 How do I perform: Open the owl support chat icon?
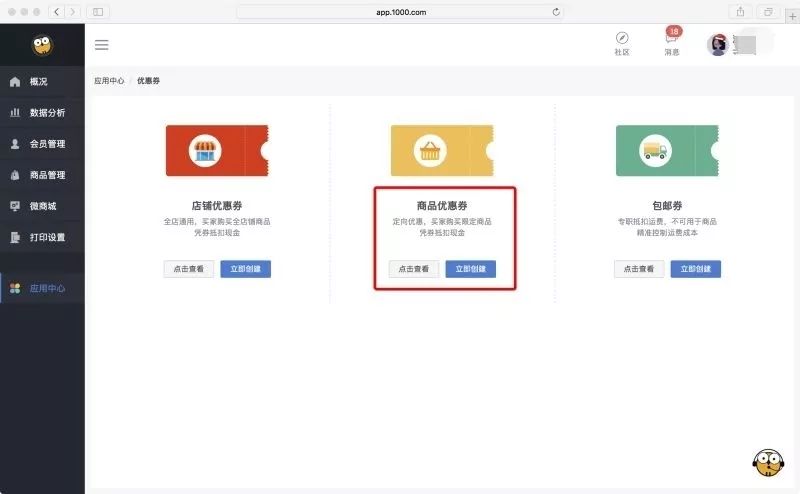click(x=768, y=463)
